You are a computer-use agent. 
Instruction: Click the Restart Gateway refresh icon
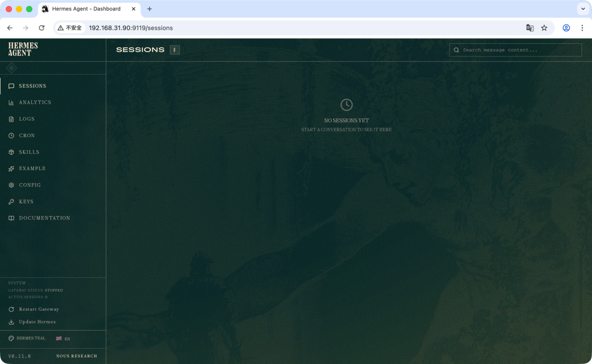[x=12, y=309]
